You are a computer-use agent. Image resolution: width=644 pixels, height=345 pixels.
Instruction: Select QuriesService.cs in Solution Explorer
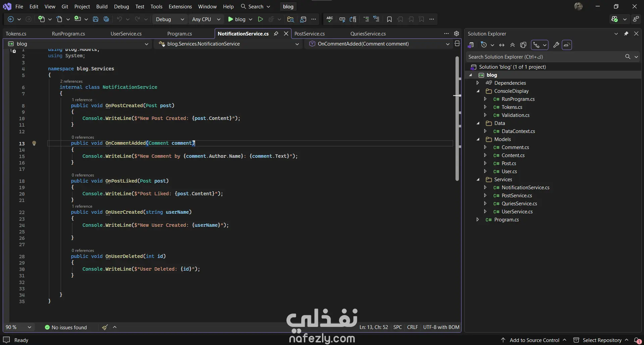[519, 204]
